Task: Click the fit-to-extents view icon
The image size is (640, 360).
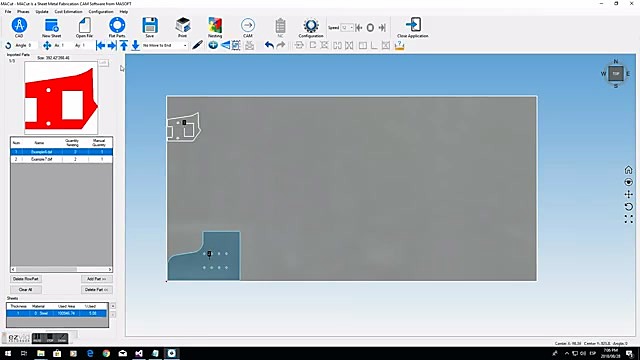Action: click(x=629, y=219)
